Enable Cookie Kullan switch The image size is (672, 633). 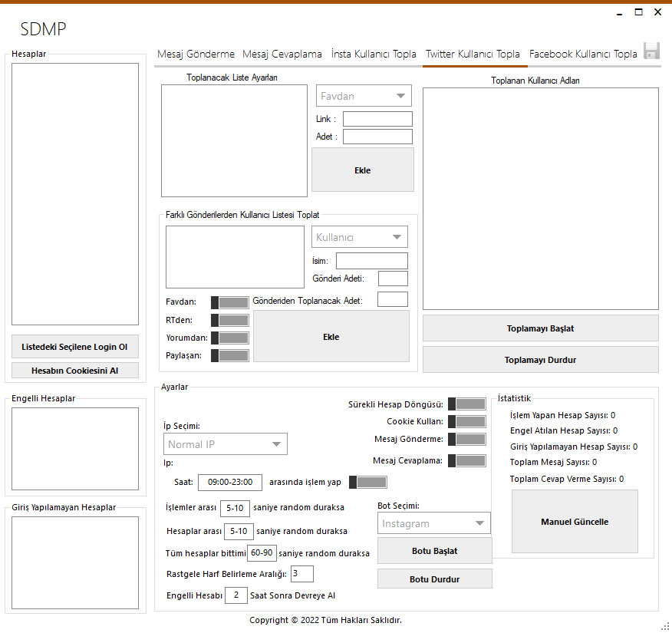click(x=466, y=421)
